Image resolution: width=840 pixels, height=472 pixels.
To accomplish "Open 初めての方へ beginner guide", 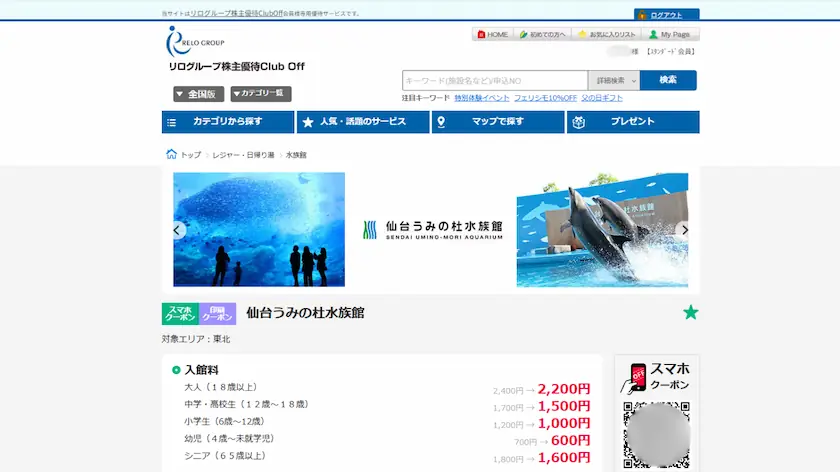I will tap(542, 34).
